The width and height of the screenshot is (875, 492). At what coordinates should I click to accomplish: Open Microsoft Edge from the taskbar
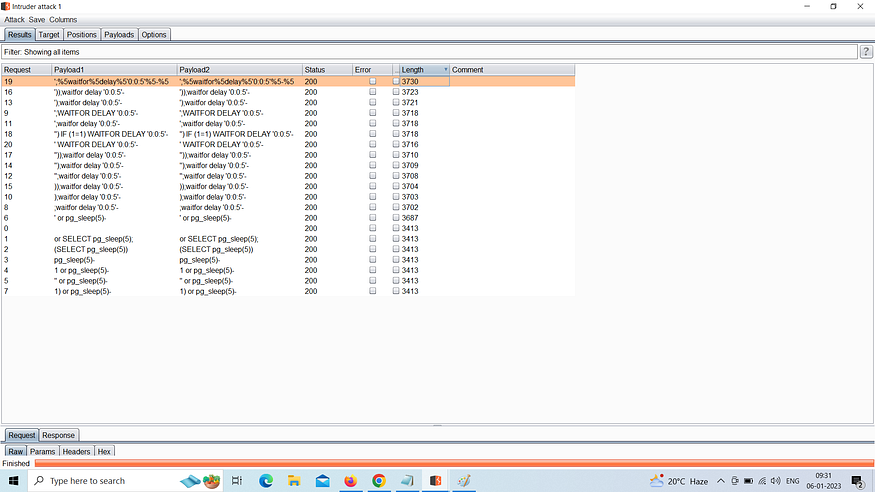(266, 481)
